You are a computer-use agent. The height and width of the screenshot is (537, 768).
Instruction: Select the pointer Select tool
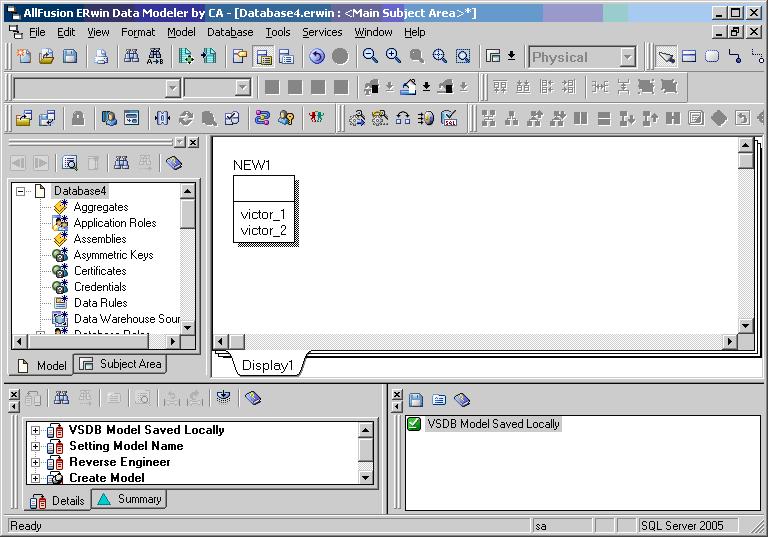(x=666, y=56)
